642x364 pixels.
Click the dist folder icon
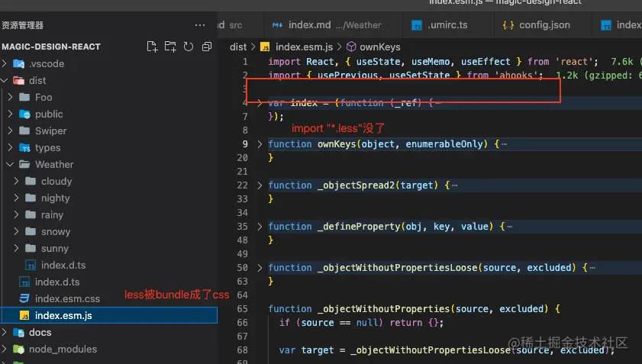click(x=18, y=80)
